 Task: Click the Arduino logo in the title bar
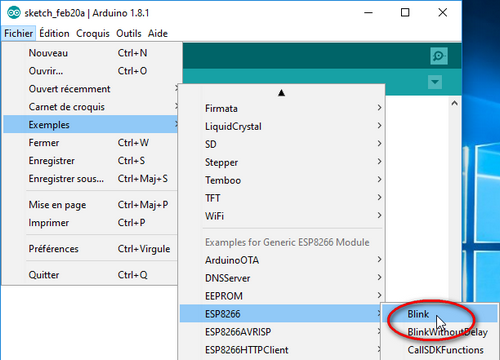tap(14, 13)
